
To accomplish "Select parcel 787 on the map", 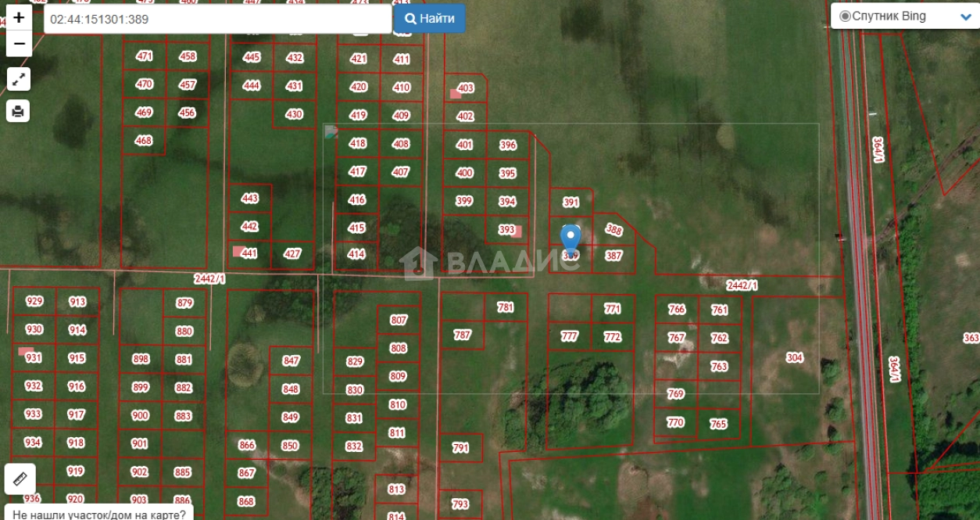I will pyautogui.click(x=462, y=335).
